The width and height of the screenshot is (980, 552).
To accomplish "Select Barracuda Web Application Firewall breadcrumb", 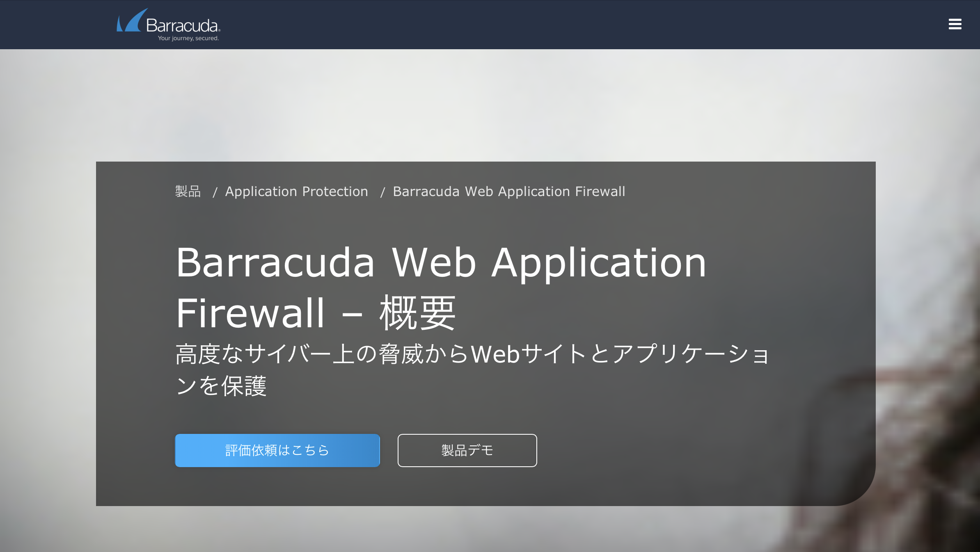I will 509,192.
